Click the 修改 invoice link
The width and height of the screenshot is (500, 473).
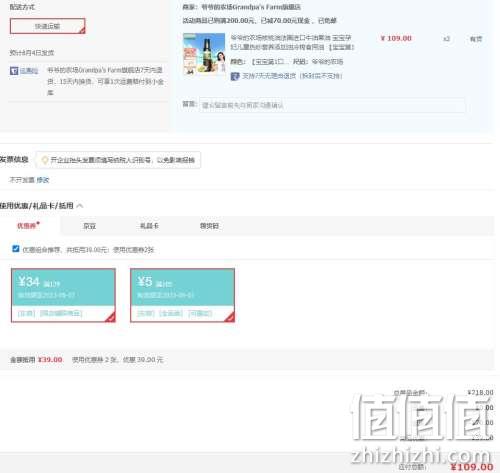tap(43, 180)
